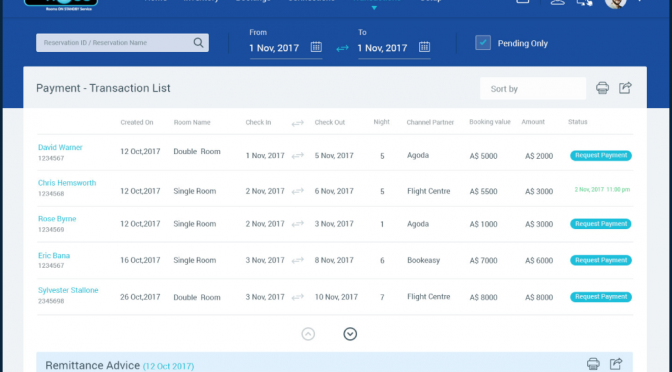Open the user avatar in header
Viewport: 672px width, 372px height.
click(x=615, y=2)
